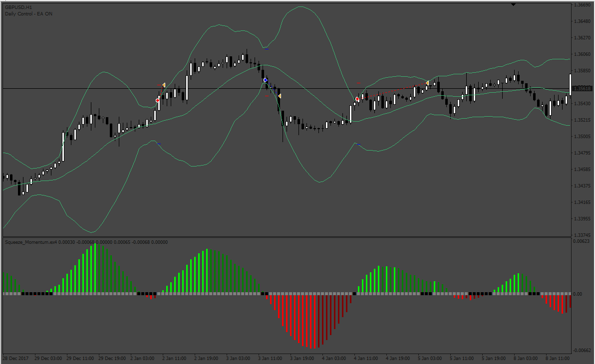This screenshot has height=364, width=595.
Task: Select the orange close arrow after the 3 Jan sell
Action: click(x=280, y=96)
